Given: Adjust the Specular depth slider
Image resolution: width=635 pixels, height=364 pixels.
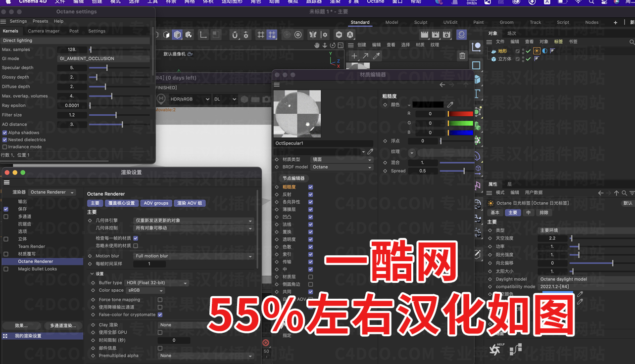Looking at the screenshot, I should pyautogui.click(x=119, y=68).
